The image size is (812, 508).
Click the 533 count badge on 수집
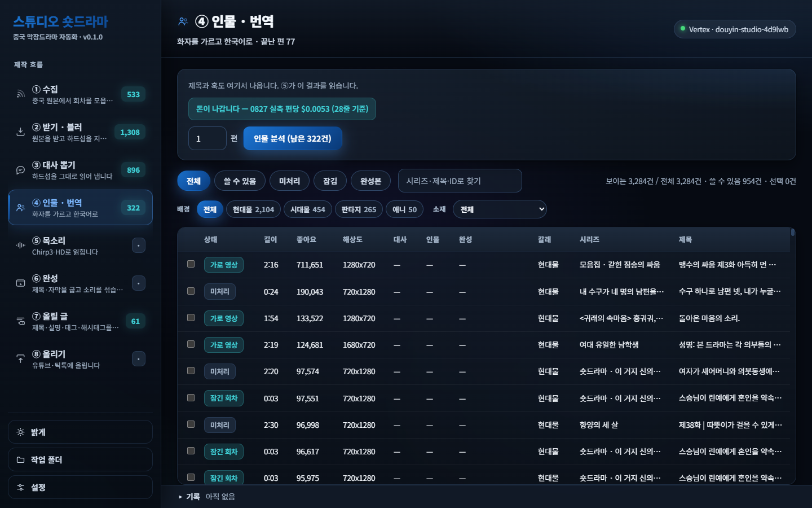pyautogui.click(x=134, y=94)
